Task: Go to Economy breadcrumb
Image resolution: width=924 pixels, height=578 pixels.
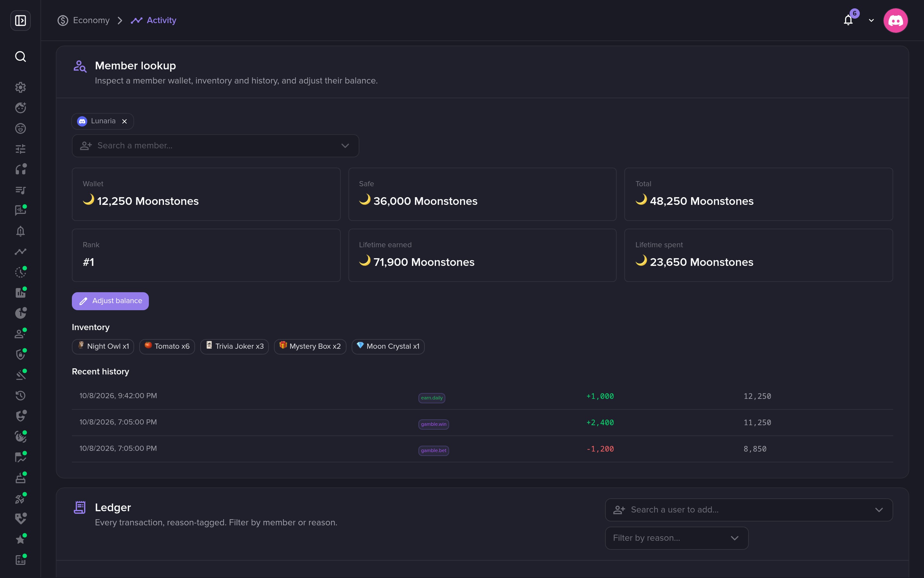Action: 84,20
